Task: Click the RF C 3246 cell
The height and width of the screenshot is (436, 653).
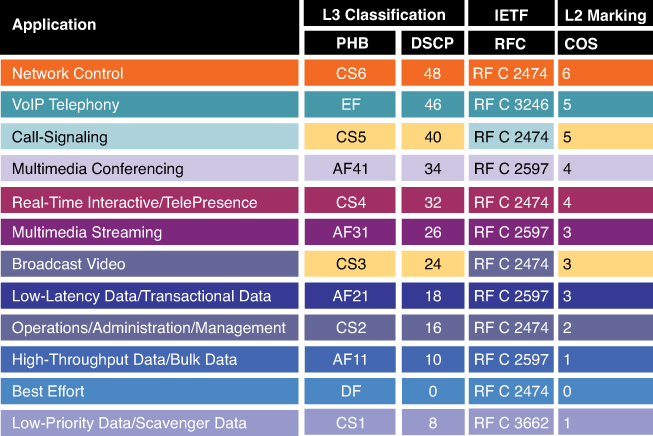Action: tap(512, 104)
